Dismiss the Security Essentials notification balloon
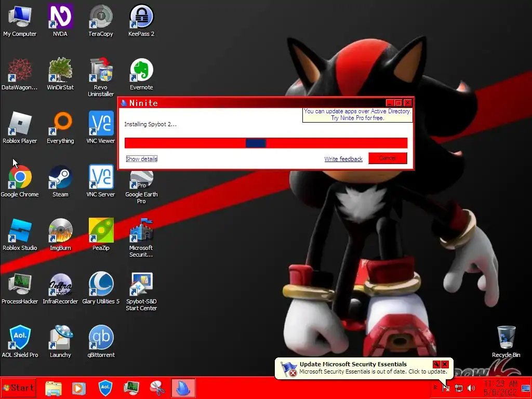532x399 pixels. click(445, 364)
